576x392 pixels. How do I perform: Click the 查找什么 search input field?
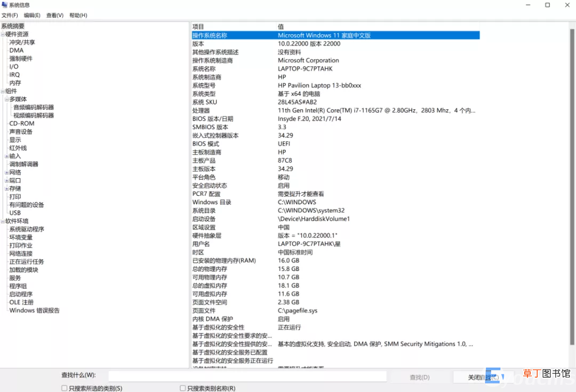click(247, 376)
